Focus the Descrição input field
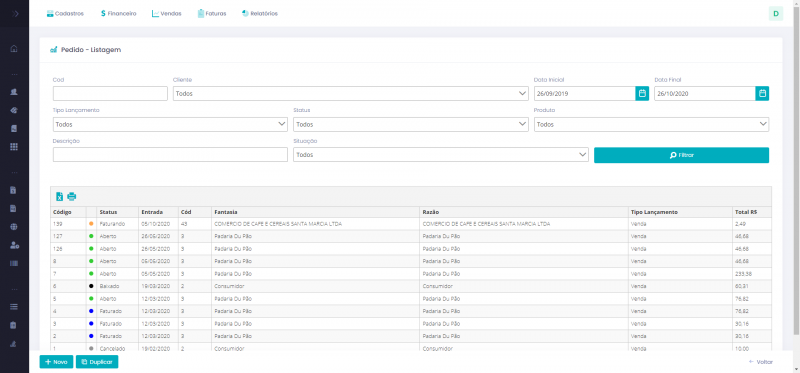Screen dimensions: 800x373 170,155
